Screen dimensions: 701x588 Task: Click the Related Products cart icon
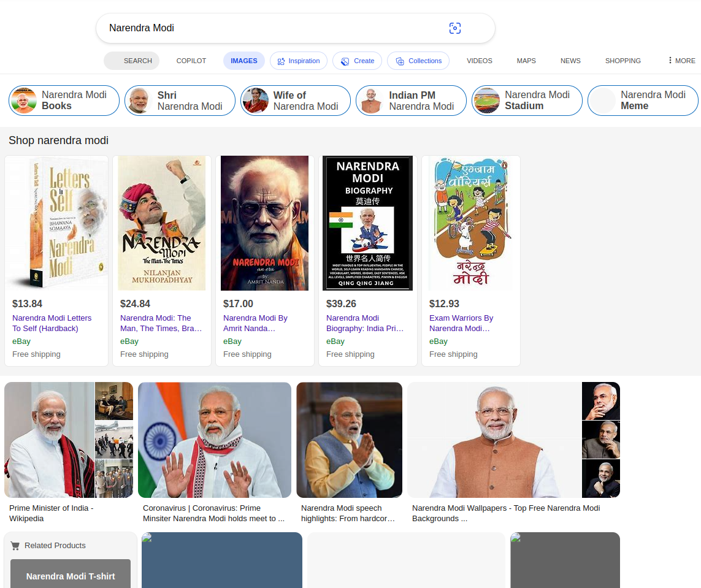click(x=15, y=546)
